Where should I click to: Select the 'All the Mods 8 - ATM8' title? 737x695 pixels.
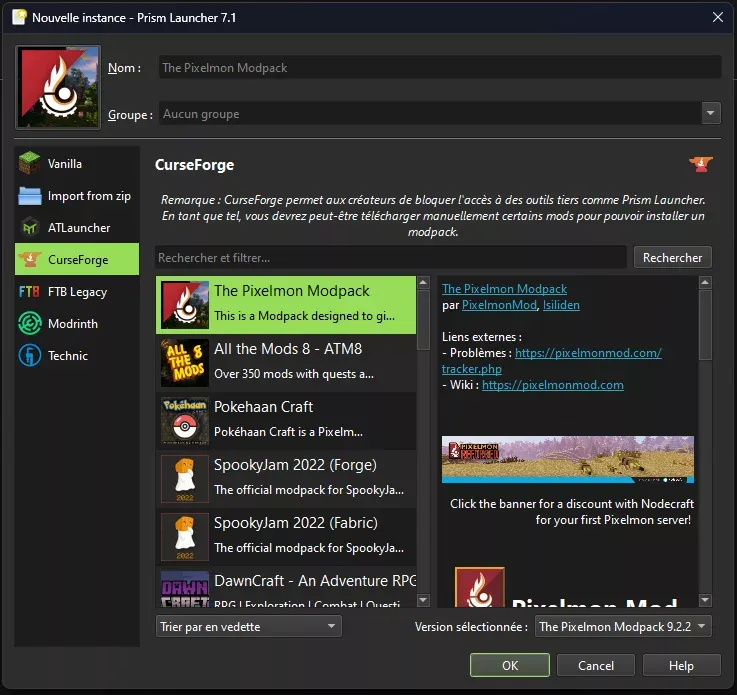(288, 349)
